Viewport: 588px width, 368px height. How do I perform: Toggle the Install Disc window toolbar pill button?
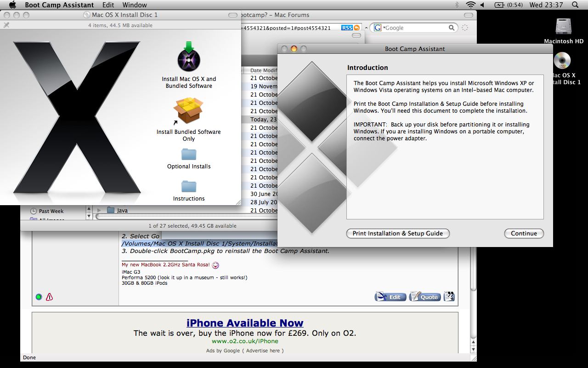(x=233, y=15)
